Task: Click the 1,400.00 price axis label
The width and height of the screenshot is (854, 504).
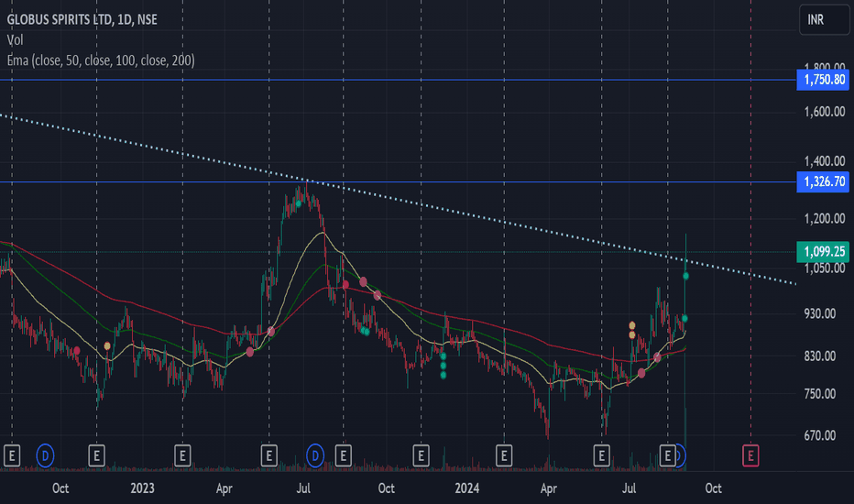Action: pos(825,160)
